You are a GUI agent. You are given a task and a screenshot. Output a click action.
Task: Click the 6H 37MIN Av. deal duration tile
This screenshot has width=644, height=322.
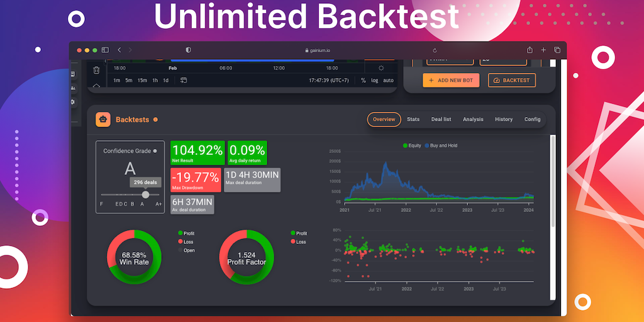point(192,204)
